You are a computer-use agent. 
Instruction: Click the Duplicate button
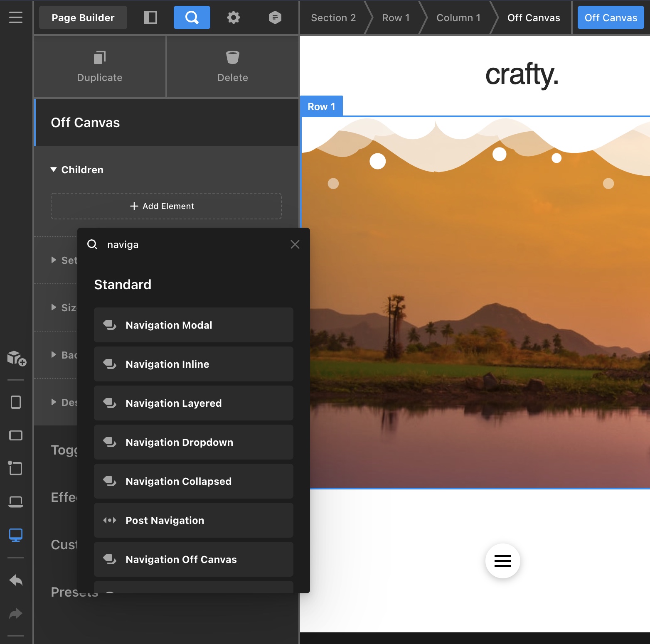pos(100,66)
